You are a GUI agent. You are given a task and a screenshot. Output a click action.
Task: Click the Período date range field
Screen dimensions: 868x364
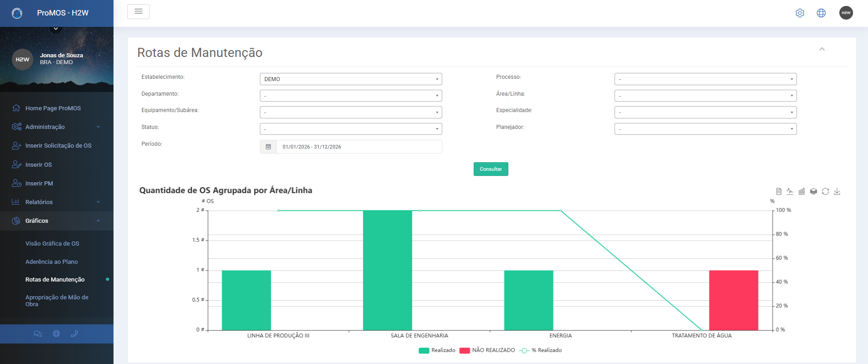coord(359,147)
